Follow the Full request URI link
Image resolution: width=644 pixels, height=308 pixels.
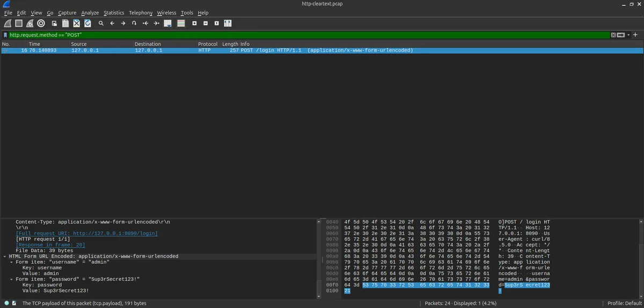pos(86,233)
